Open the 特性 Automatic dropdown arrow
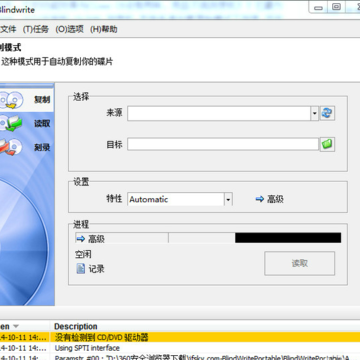The height and width of the screenshot is (360, 360). 228,199
